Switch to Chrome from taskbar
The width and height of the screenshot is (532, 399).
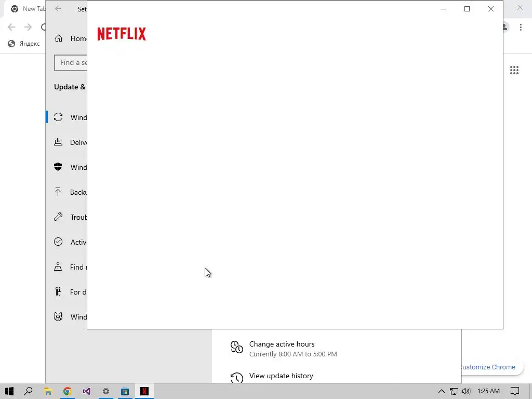(x=67, y=391)
